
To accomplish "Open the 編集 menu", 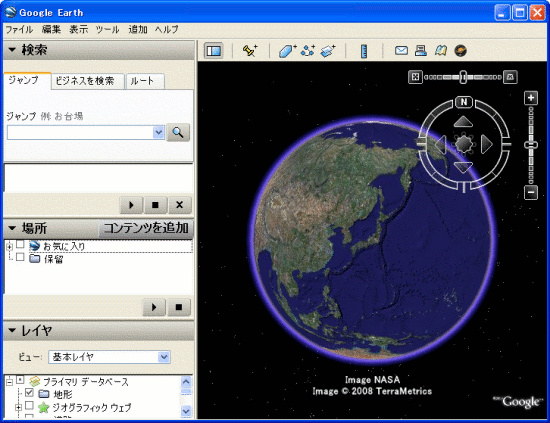I will coord(52,29).
